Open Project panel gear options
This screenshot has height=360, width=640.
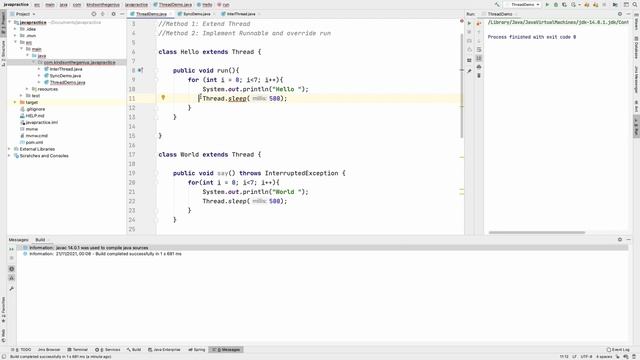click(x=113, y=14)
